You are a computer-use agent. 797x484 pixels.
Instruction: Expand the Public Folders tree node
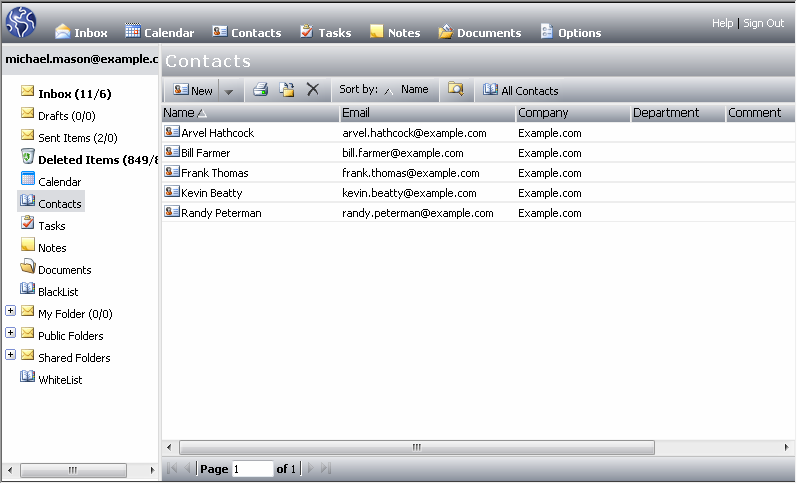pos(11,334)
